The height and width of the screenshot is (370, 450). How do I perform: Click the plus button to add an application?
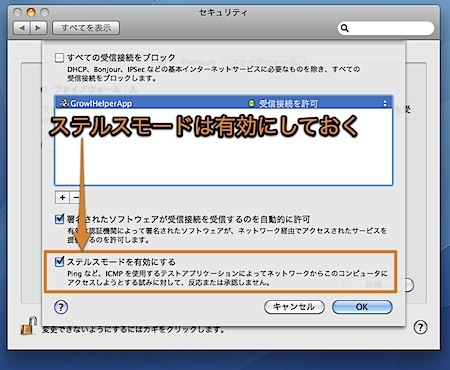click(62, 197)
